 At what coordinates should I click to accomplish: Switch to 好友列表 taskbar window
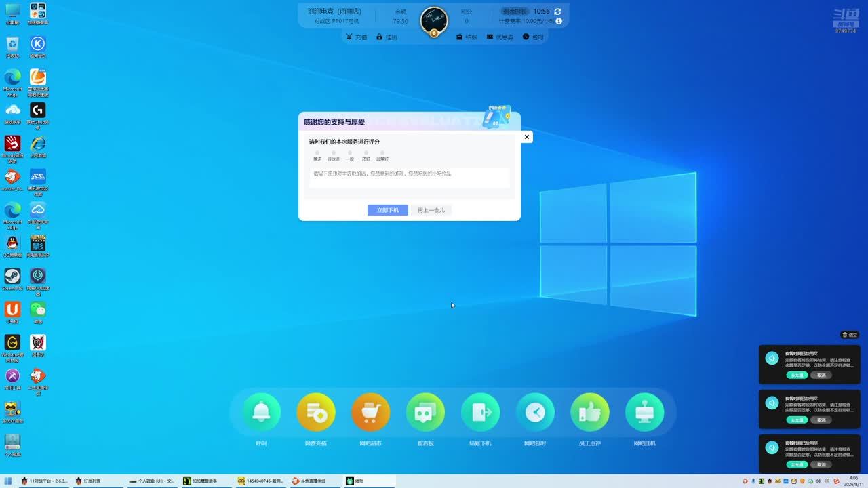pyautogui.click(x=99, y=481)
